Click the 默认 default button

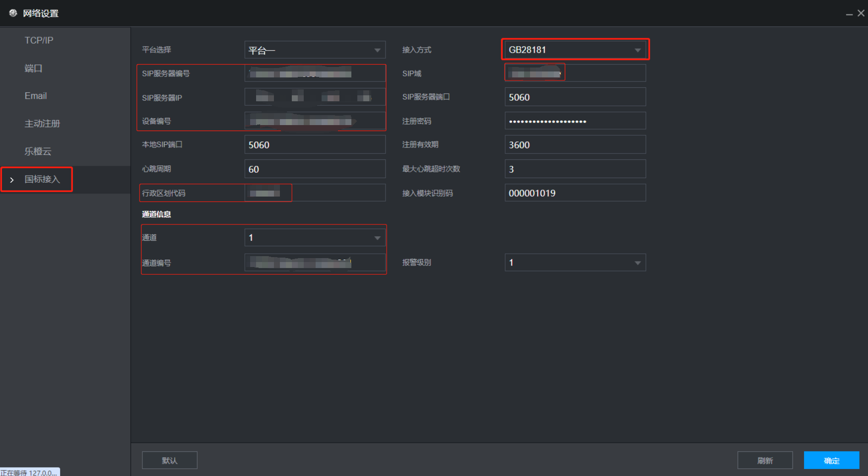170,461
